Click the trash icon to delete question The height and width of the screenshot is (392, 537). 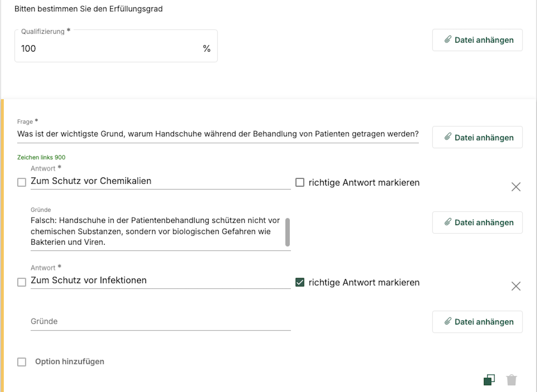pyautogui.click(x=511, y=380)
